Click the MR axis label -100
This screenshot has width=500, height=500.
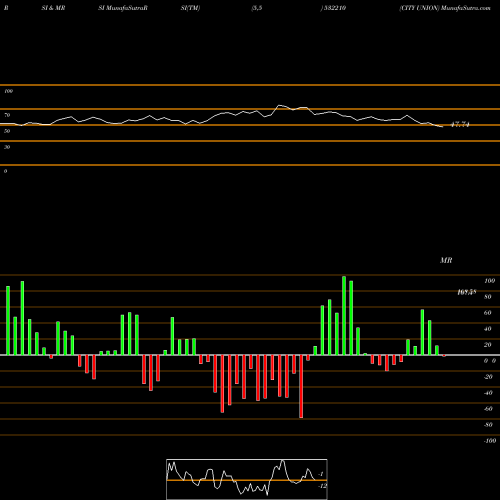click(x=490, y=441)
